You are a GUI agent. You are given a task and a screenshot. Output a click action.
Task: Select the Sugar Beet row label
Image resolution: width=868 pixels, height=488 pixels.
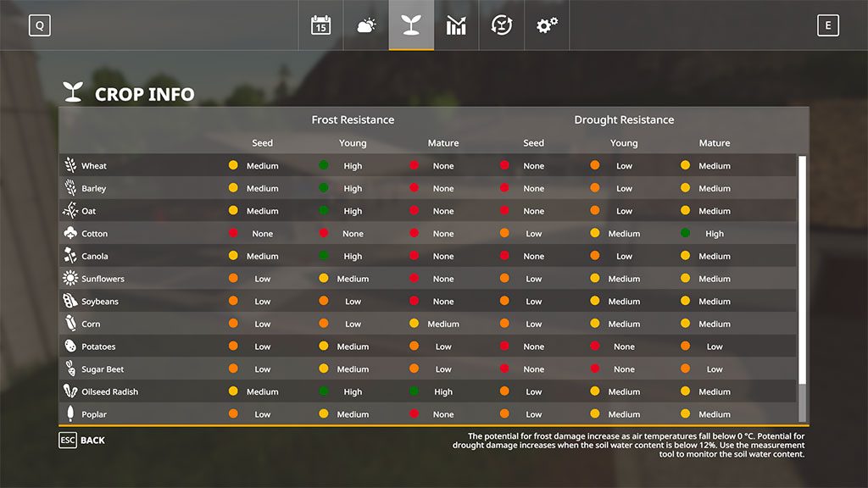103,369
